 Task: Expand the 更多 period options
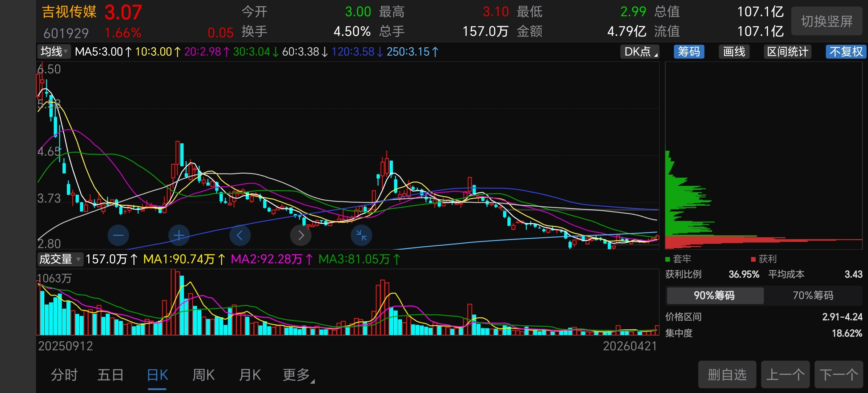tap(298, 375)
